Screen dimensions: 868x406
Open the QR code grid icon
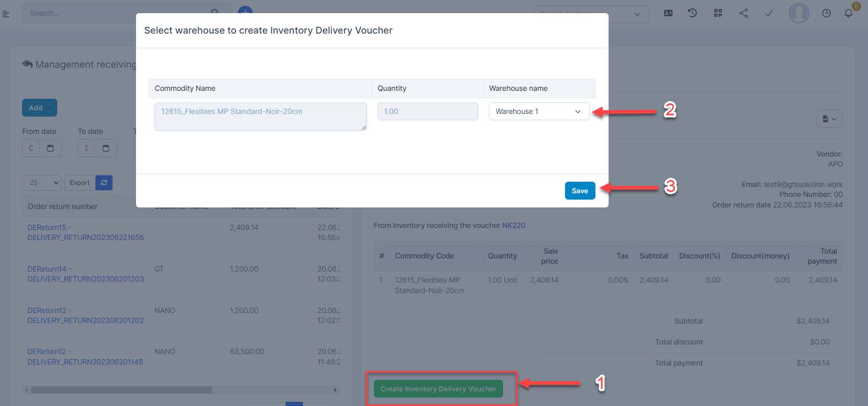coord(718,13)
